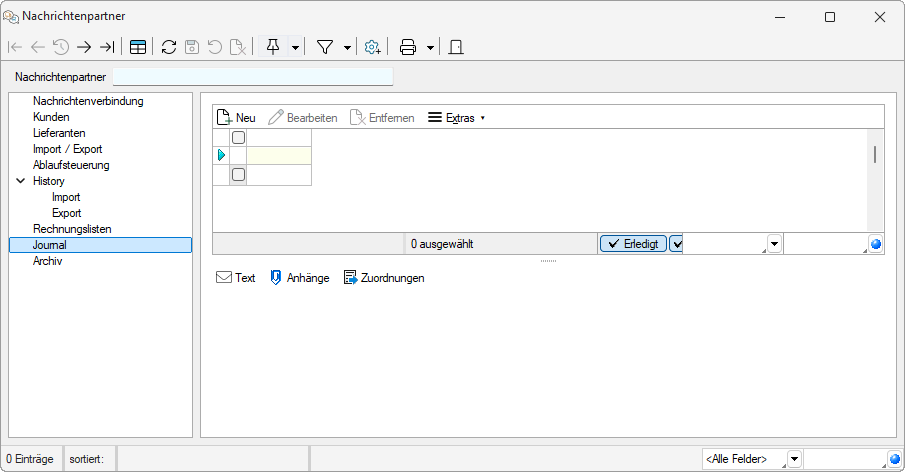Switch to the Zuordnungen tab
Image resolution: width=905 pixels, height=472 pixels.
click(x=384, y=278)
